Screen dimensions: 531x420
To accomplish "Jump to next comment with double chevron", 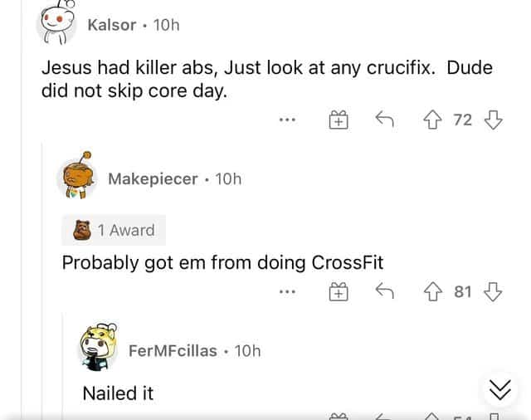I will tap(498, 389).
